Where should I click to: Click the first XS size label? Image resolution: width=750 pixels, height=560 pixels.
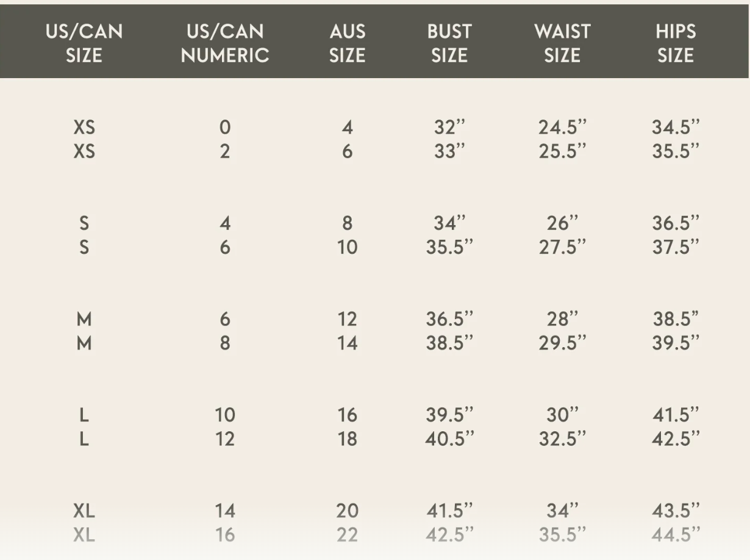click(x=84, y=127)
